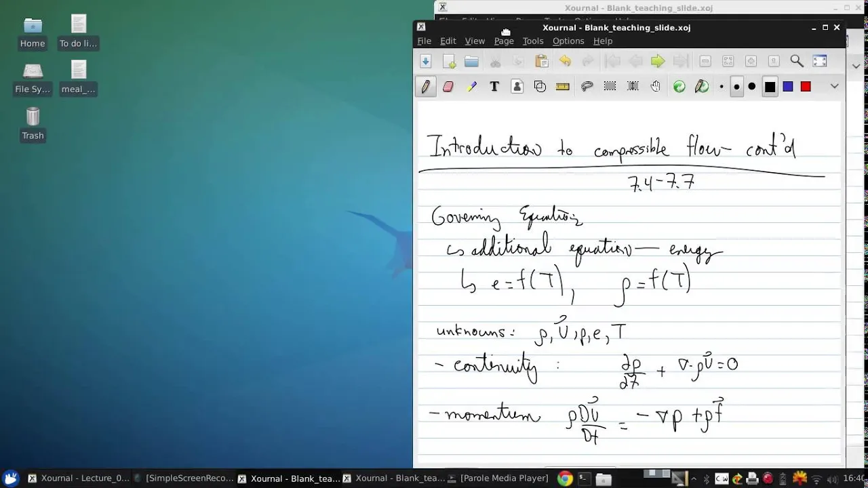Expand the tools toolbar overflow arrow
Viewport: 868px width, 488px height.
[835, 86]
